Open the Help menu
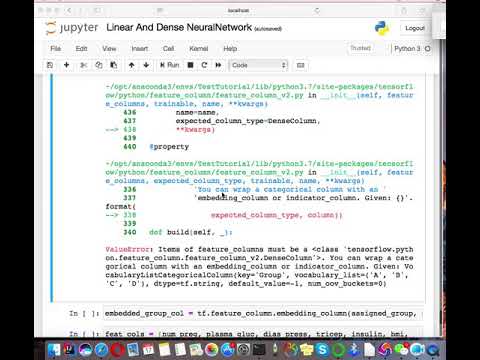480x360 pixels. (230, 49)
